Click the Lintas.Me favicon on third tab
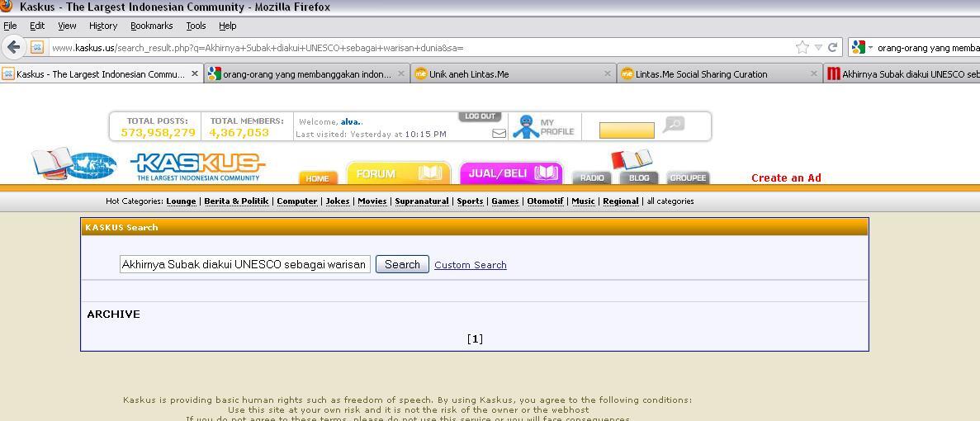Screen dimensions: 980x421 pyautogui.click(x=420, y=73)
